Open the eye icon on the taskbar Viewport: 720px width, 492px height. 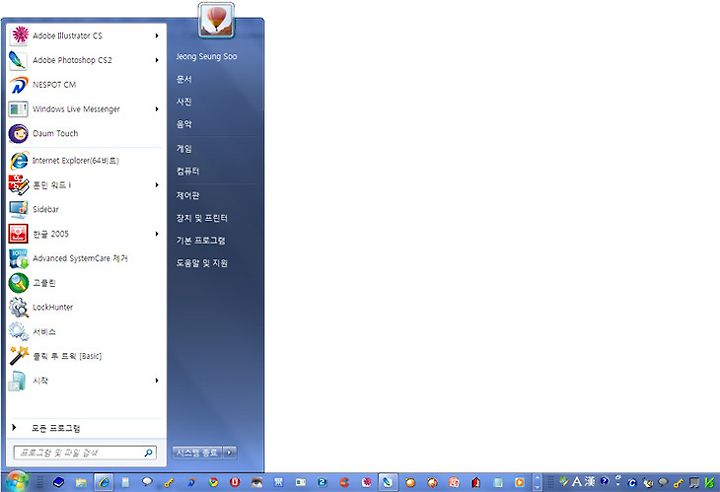click(257, 482)
